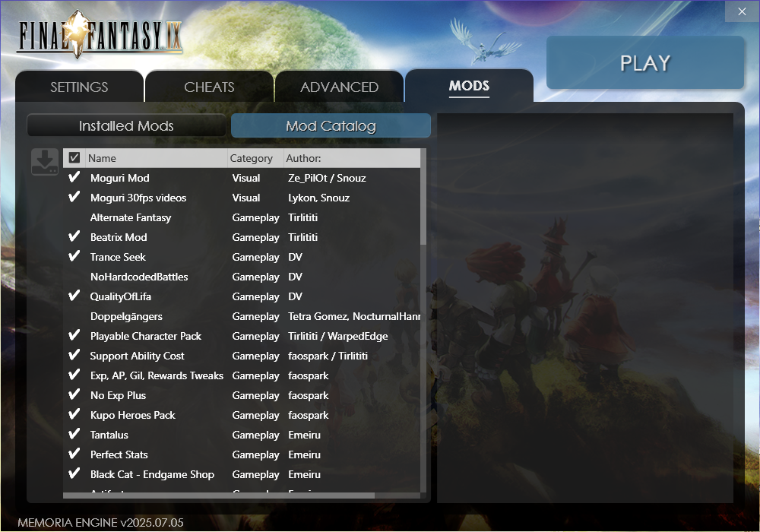Click Memoria Engine v2025.07.05 version text

click(101, 522)
